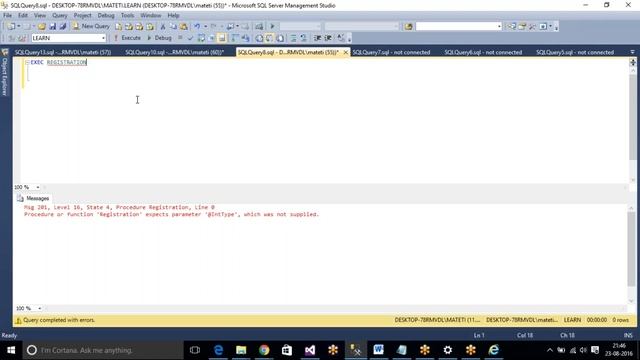Click the editor split-window handle icon
640x360 pixels.
633,62
